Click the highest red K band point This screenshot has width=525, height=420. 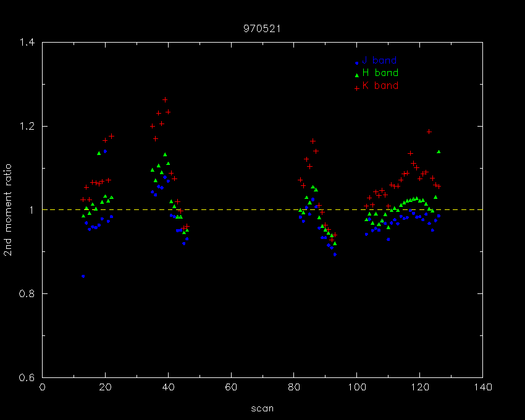tap(165, 100)
